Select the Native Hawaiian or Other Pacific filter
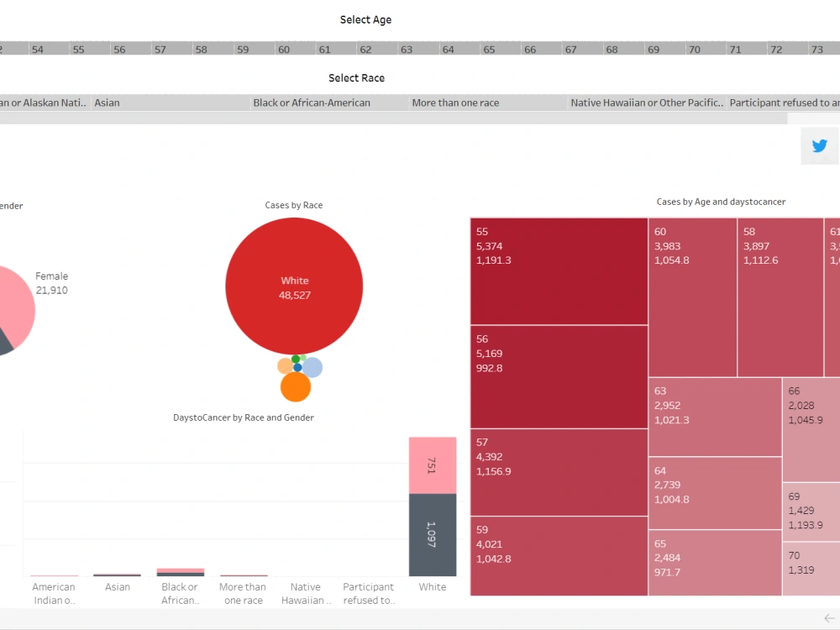This screenshot has height=630, width=840. (x=645, y=102)
